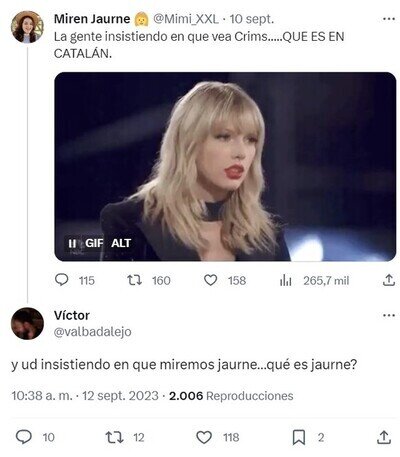This screenshot has width=400, height=457.
Task: Open the 10 sept. tweet timestamp
Action: coord(252,19)
